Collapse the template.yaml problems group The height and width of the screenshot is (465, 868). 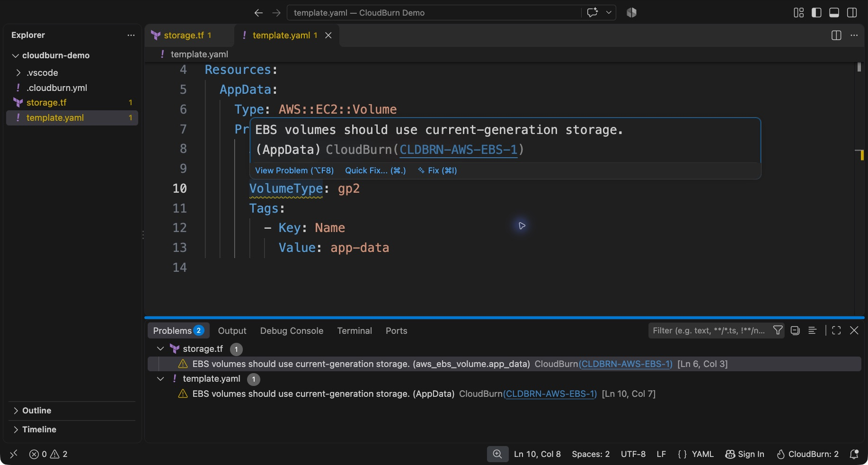click(x=160, y=379)
